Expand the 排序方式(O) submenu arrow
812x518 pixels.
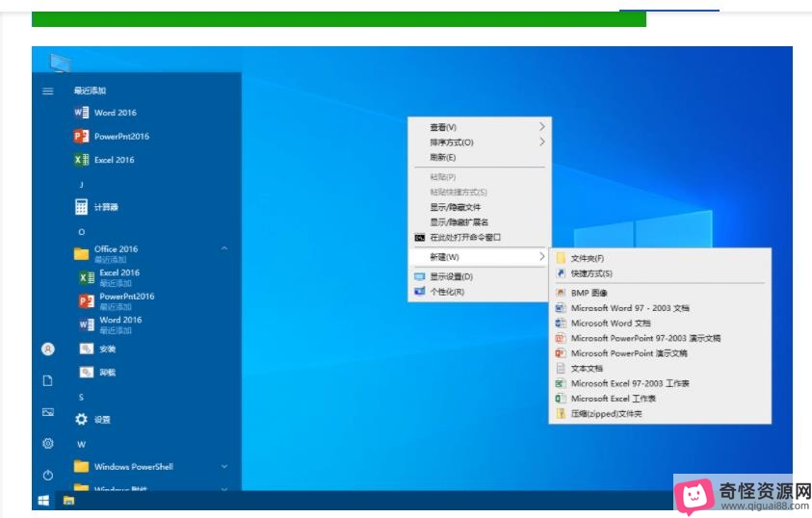tap(541, 142)
